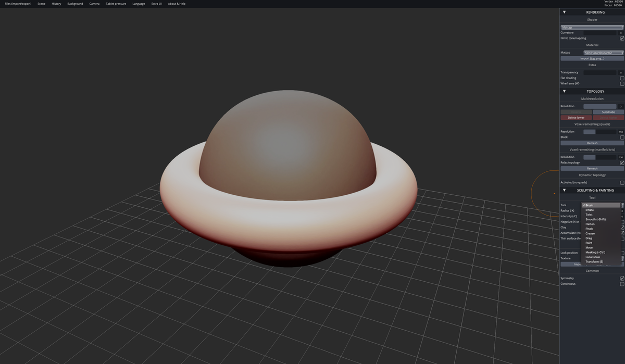Toggle Flat shading on
Viewport: 625px width, 364px height.
tap(622, 78)
